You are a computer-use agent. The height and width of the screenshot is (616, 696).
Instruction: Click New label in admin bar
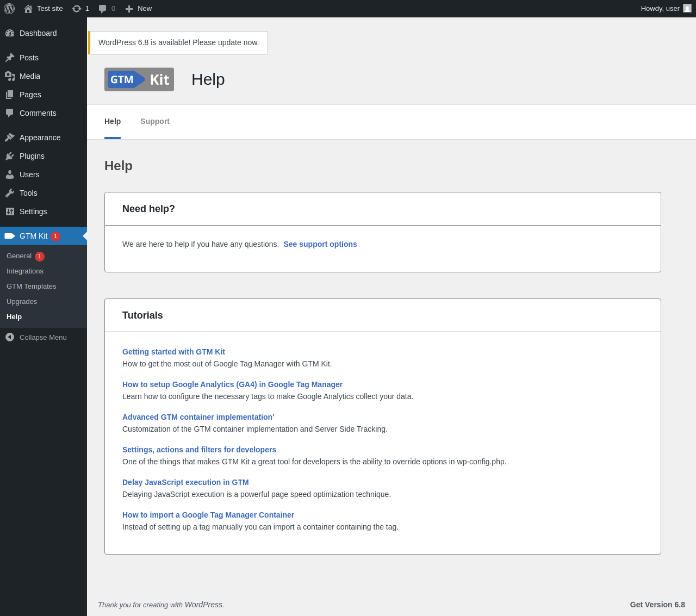[145, 9]
